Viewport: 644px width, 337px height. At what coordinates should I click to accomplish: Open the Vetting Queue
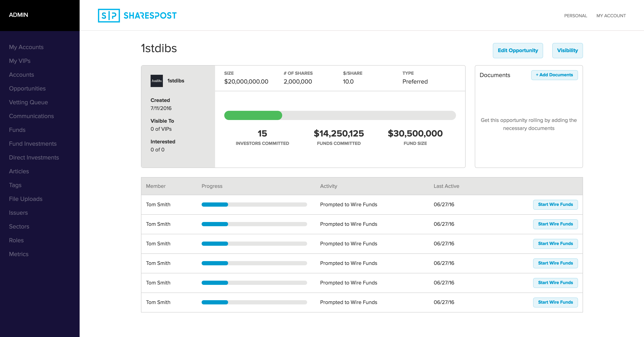(x=29, y=102)
